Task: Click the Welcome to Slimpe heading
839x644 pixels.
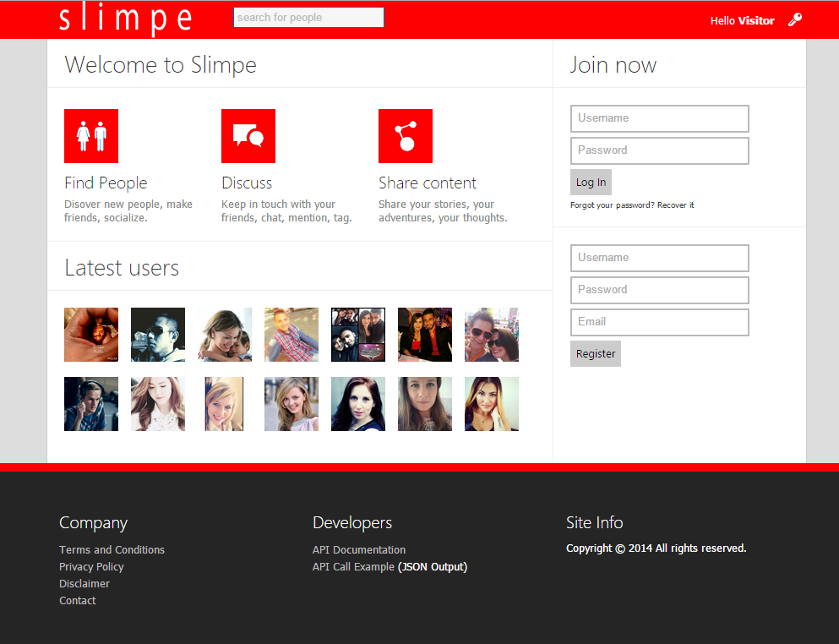Action: tap(161, 65)
